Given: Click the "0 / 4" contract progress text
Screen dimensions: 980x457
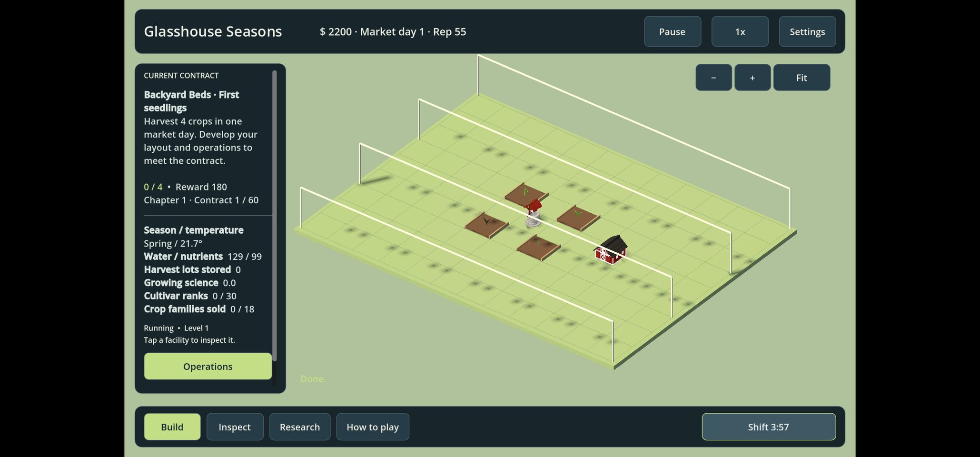Looking at the screenshot, I should [153, 187].
